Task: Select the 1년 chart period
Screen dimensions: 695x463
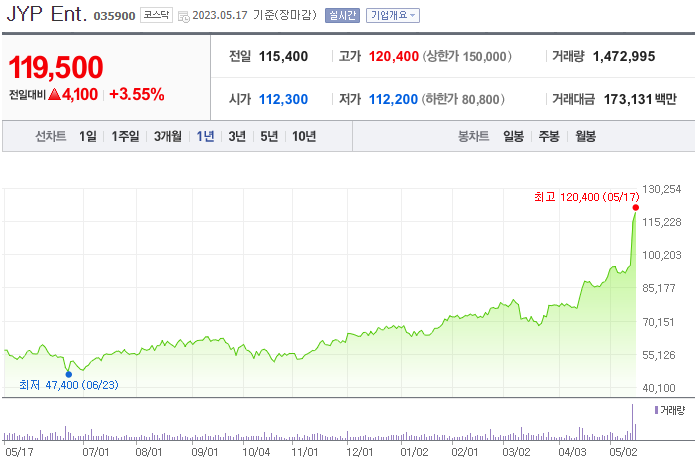Action: pyautogui.click(x=205, y=136)
